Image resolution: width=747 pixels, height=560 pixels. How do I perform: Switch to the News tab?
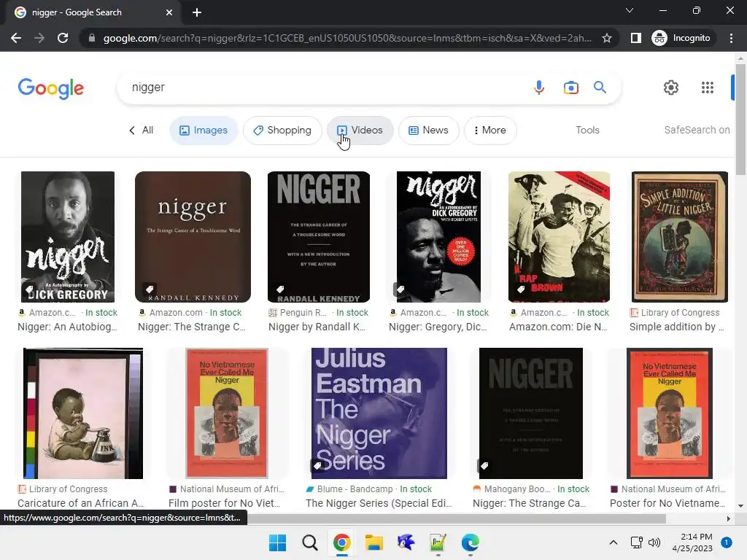click(429, 131)
